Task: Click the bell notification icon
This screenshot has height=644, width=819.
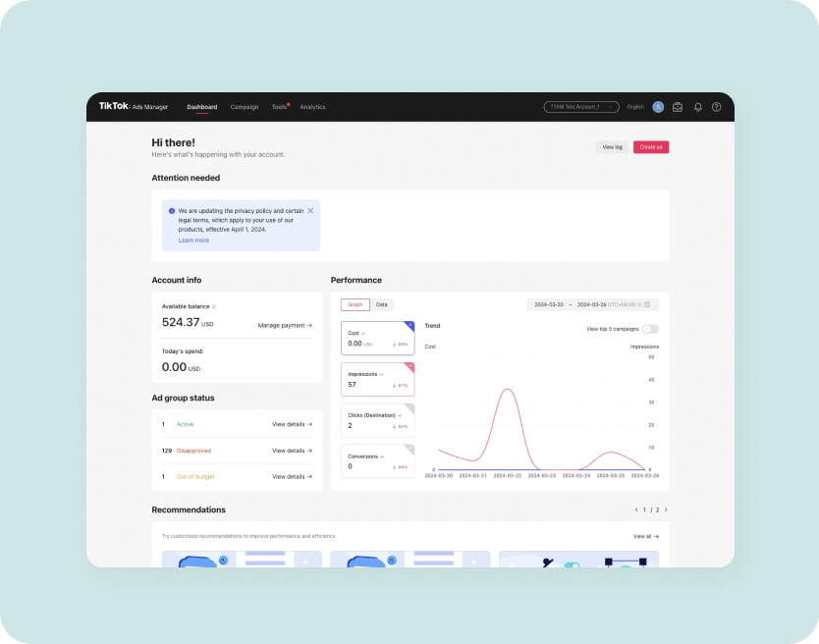Action: (698, 107)
